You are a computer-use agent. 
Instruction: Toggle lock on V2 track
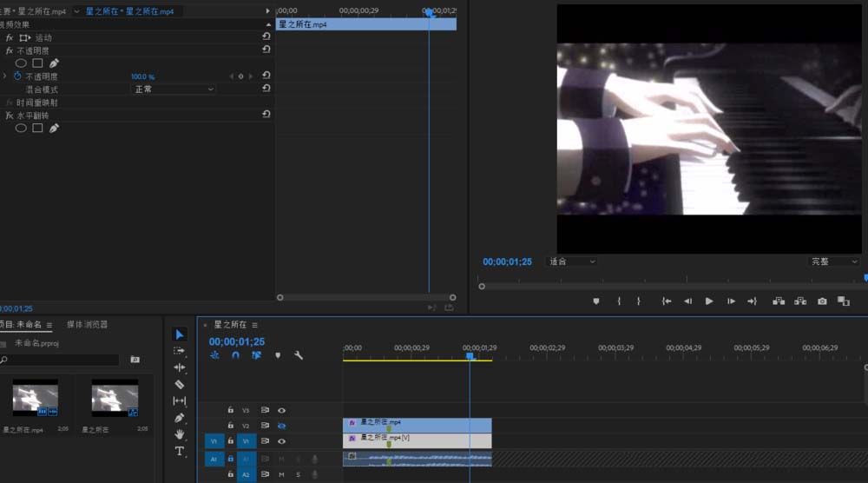230,426
